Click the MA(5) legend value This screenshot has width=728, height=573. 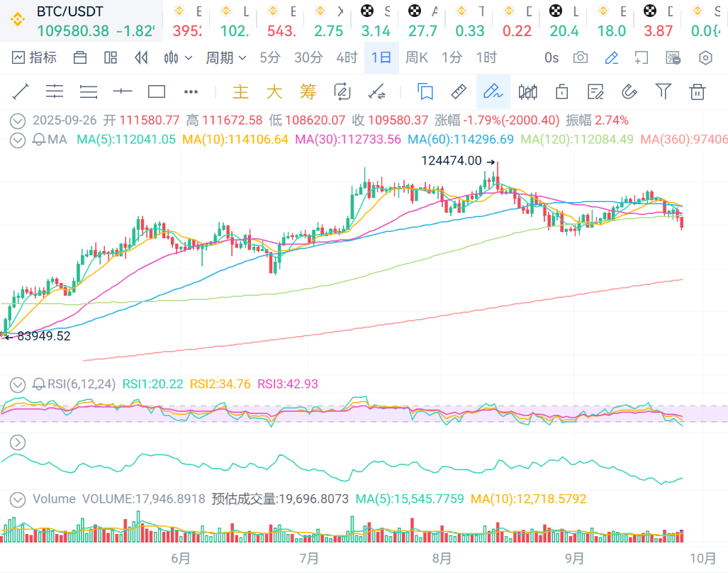click(126, 139)
